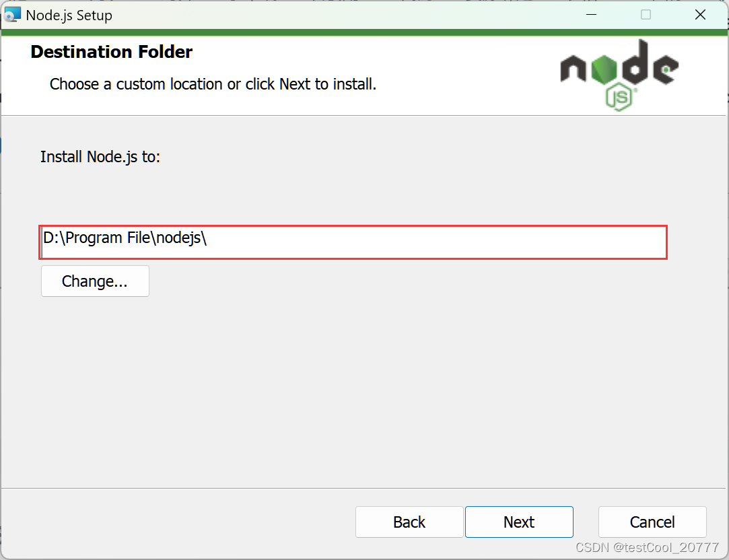729x560 pixels.
Task: Click the Node.js logo in the header
Action: tap(619, 75)
